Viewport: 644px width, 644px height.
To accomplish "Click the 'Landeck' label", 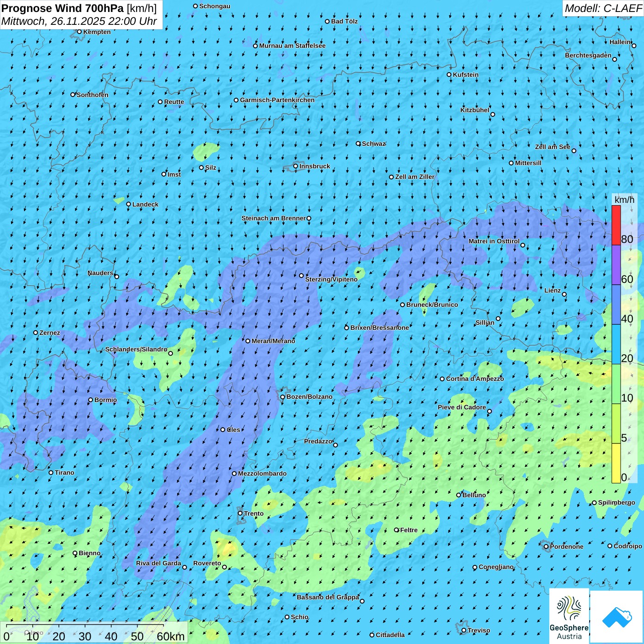I will (145, 204).
